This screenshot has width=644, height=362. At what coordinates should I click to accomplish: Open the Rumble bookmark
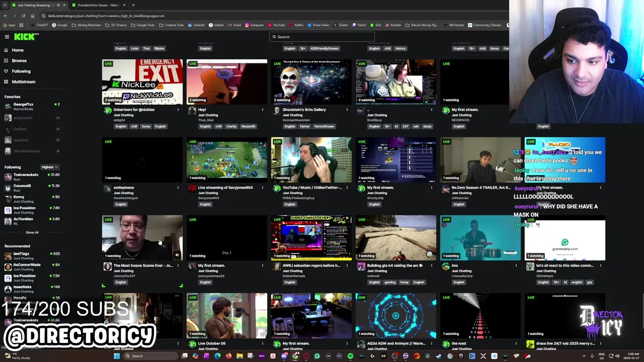coord(392,25)
